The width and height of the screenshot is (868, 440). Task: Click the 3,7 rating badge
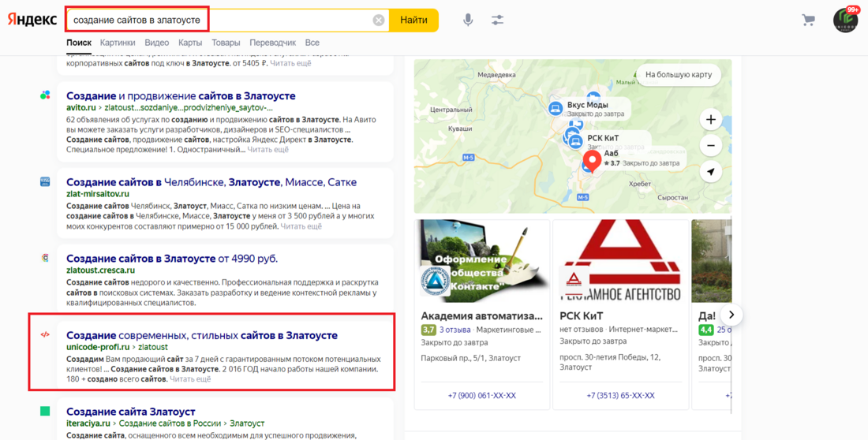click(x=428, y=330)
